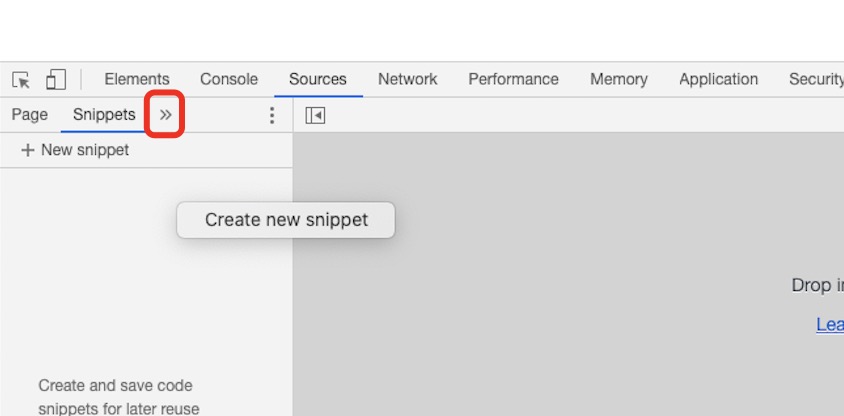The image size is (844, 416).
Task: Open the Console panel tab
Action: click(229, 80)
